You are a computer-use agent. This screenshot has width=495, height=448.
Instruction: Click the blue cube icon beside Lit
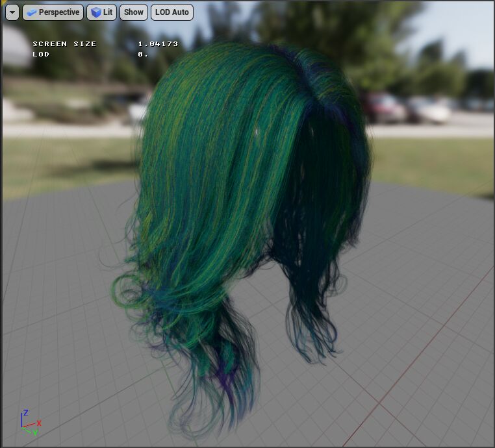click(95, 12)
